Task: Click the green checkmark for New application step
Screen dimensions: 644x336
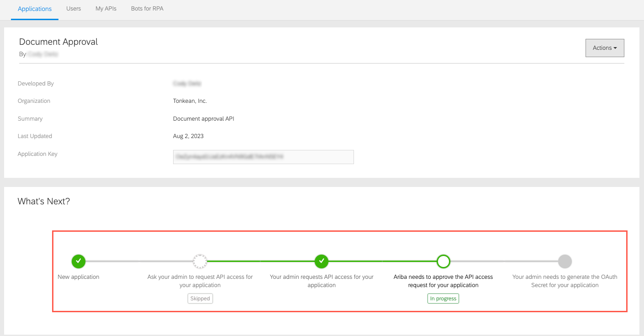Action: 79,261
